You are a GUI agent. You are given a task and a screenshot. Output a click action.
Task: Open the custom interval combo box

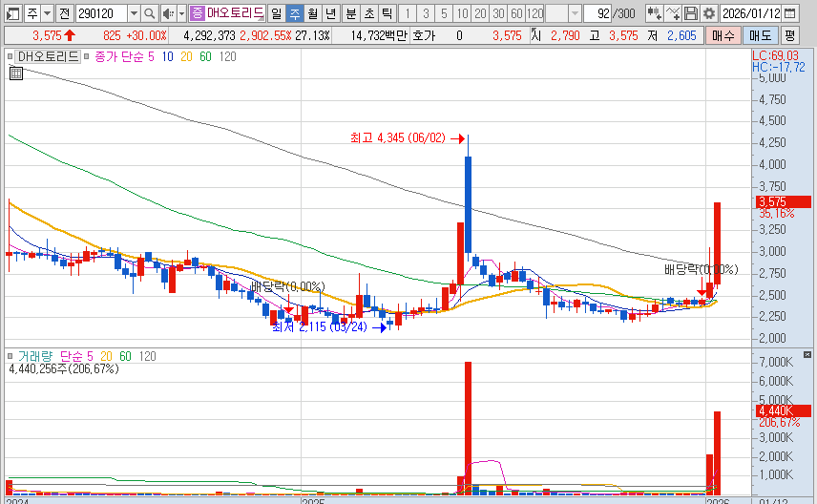click(x=563, y=13)
